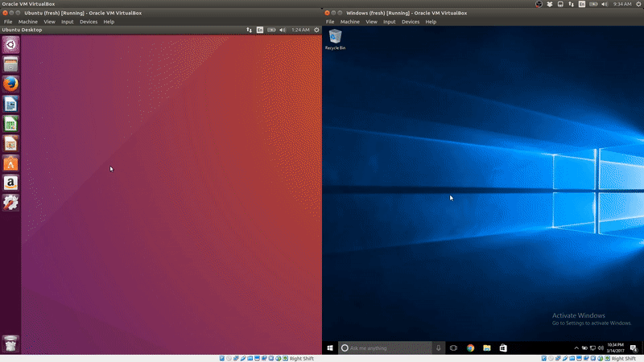
Task: Click the Windows VM window title bar
Action: click(x=483, y=13)
